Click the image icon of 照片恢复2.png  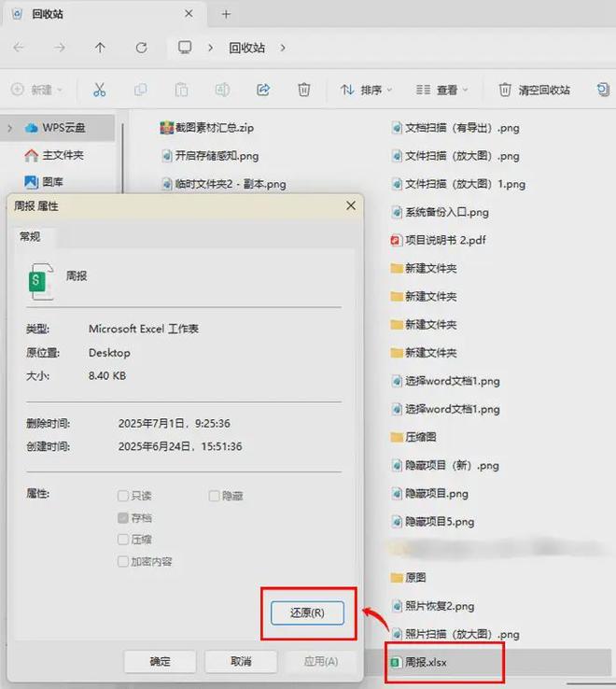(397, 606)
